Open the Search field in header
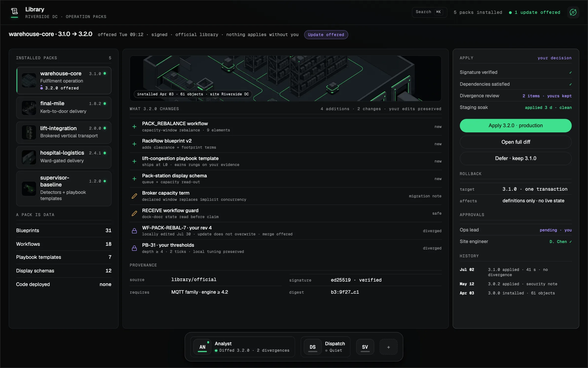 [429, 12]
